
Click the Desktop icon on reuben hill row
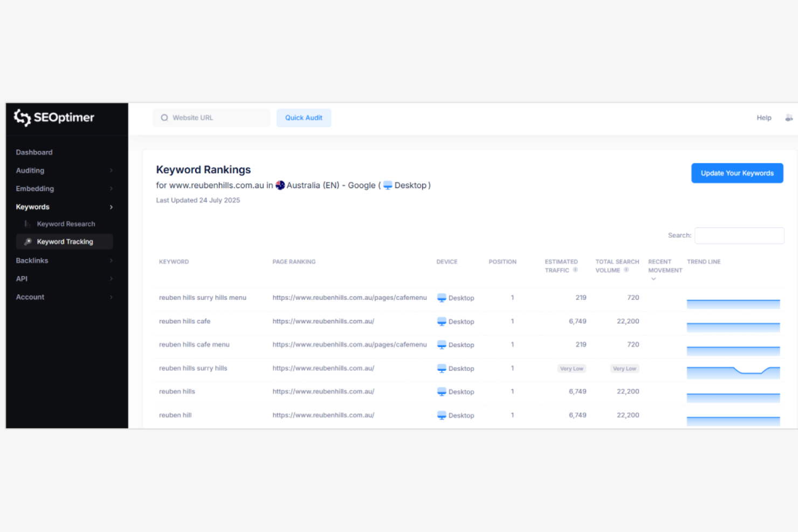(x=442, y=415)
